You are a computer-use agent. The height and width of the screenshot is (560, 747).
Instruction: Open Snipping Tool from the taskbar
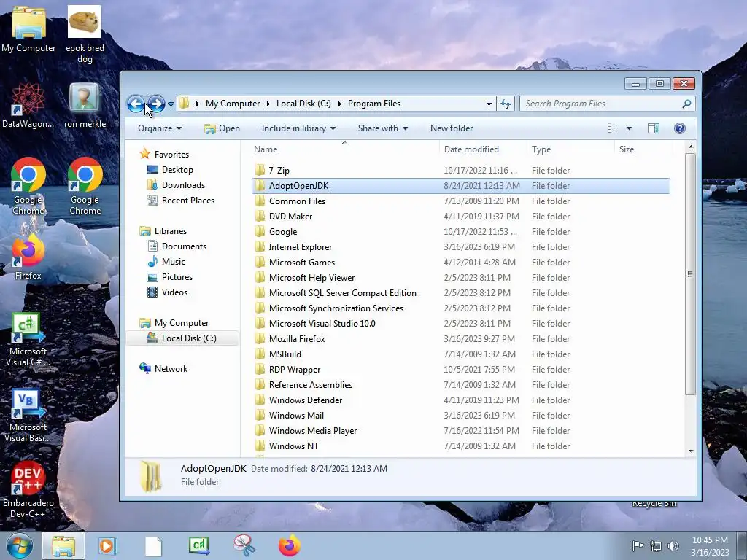coord(244,545)
